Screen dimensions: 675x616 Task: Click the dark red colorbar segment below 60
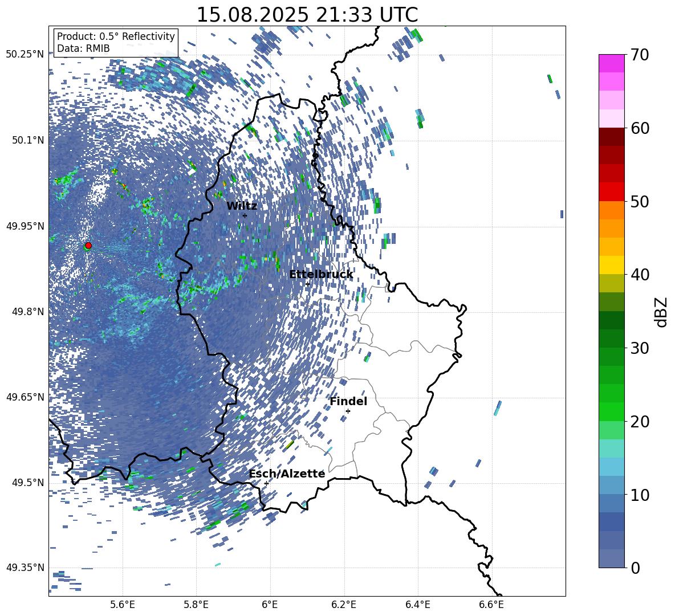[x=611, y=137]
